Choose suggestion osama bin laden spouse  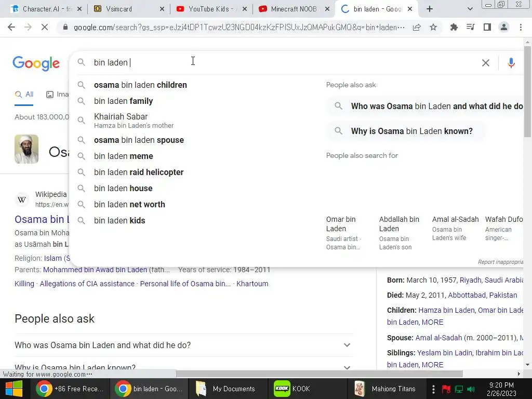[x=139, y=140]
